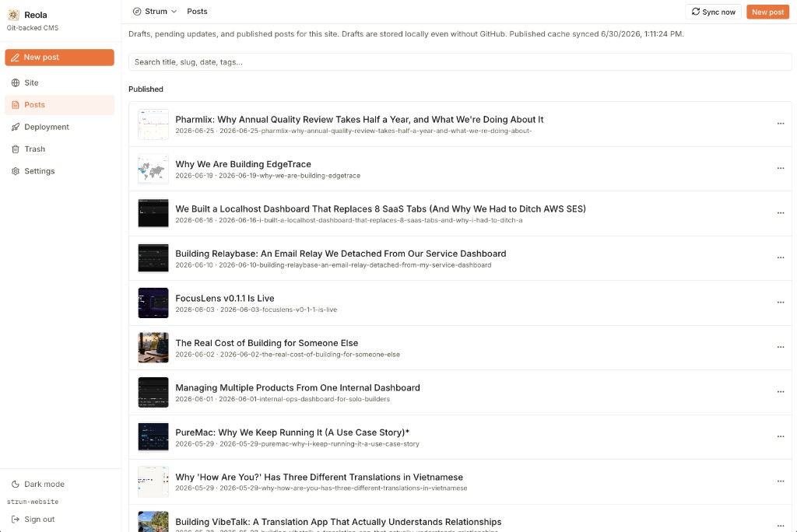
Task: Click the EdgeTrace post map thumbnail
Action: point(153,169)
